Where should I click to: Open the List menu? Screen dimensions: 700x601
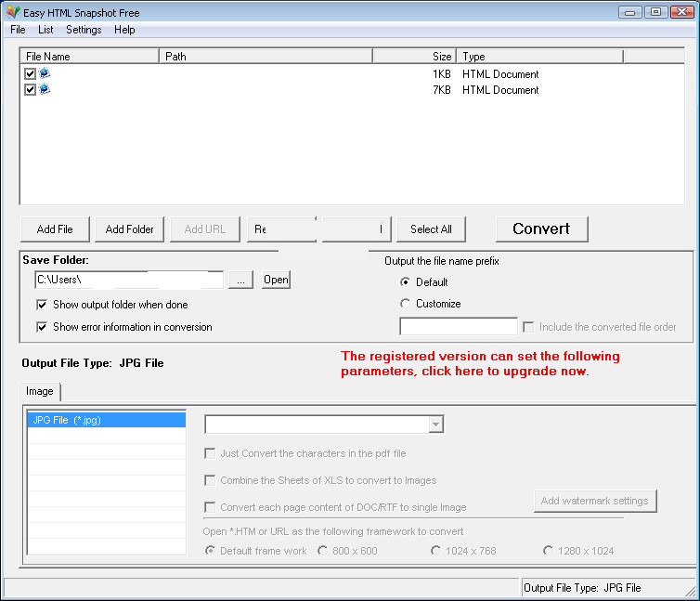[x=45, y=30]
